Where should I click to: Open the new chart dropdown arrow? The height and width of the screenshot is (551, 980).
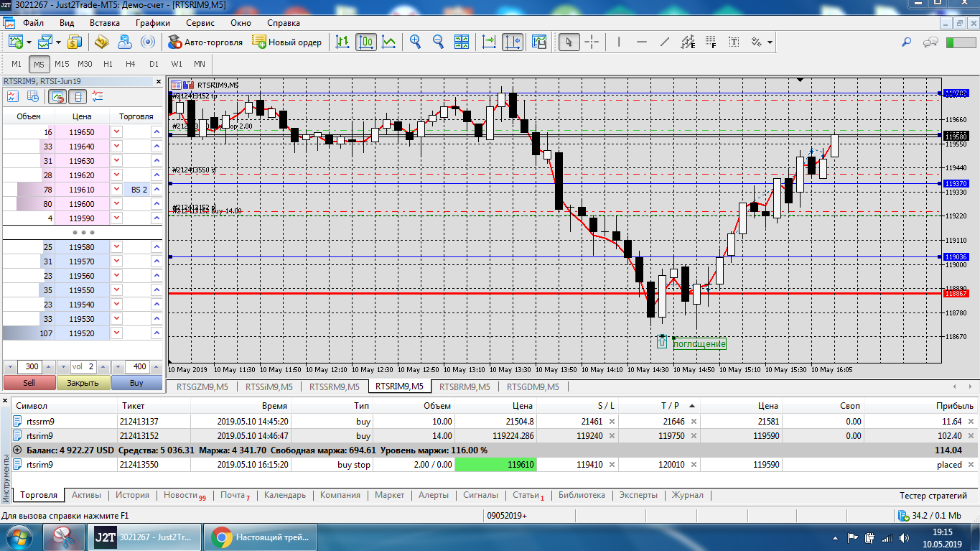pos(28,42)
